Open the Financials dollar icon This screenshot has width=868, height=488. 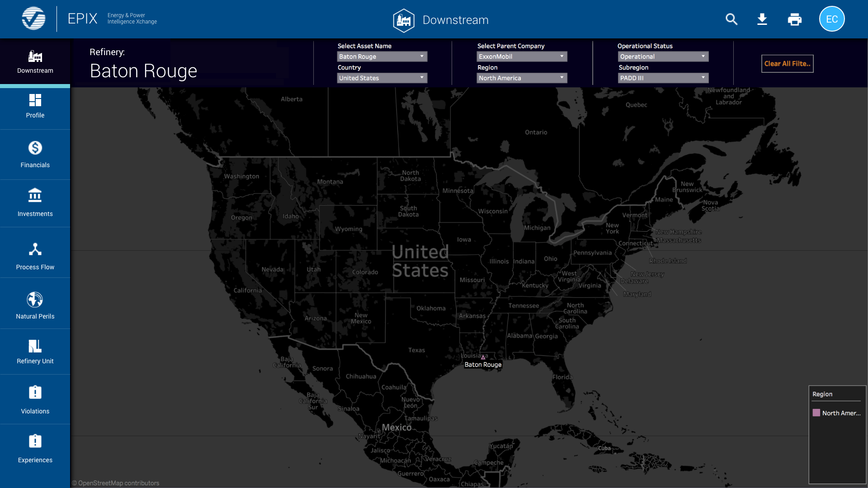click(35, 148)
